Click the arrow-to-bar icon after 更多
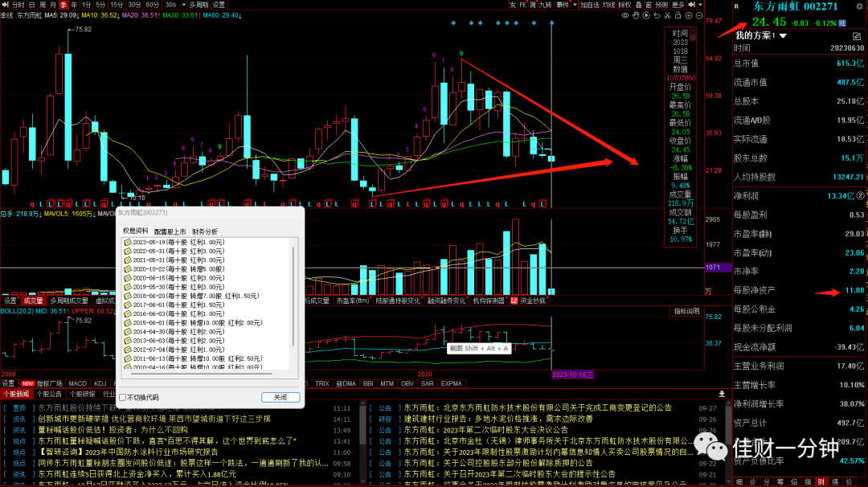 click(692, 5)
